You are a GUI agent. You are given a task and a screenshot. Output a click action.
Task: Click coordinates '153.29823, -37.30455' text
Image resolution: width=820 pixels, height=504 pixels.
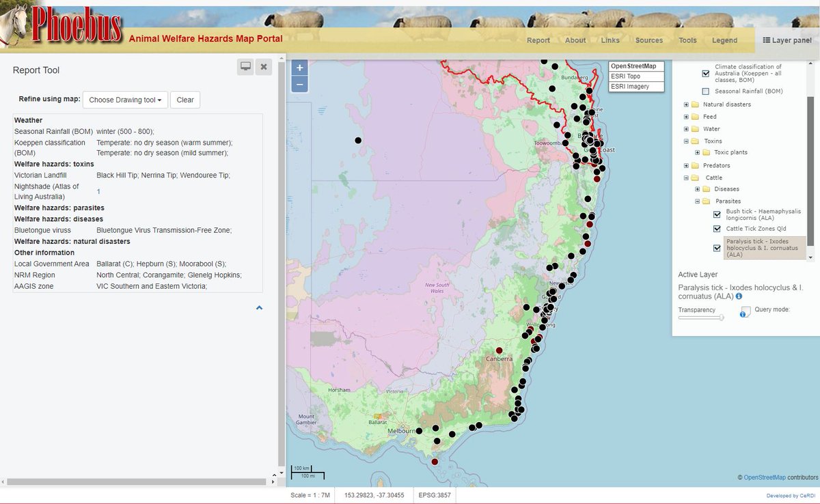(374, 496)
